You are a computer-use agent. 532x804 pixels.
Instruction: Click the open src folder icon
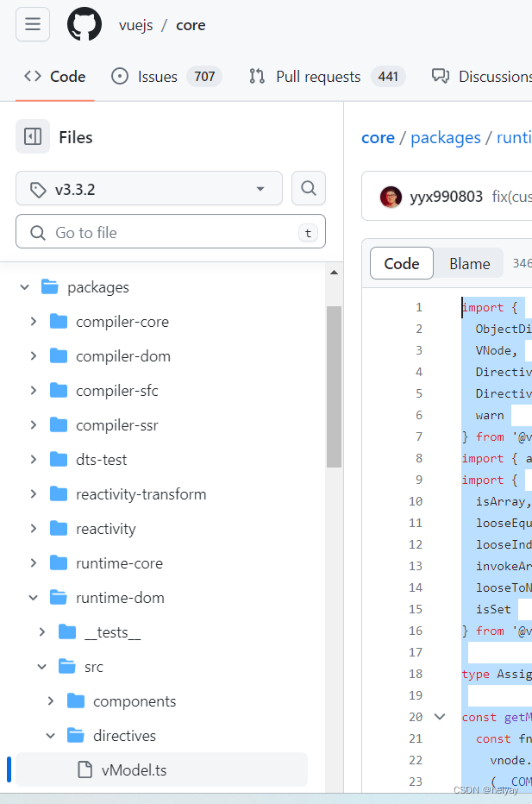coord(67,666)
